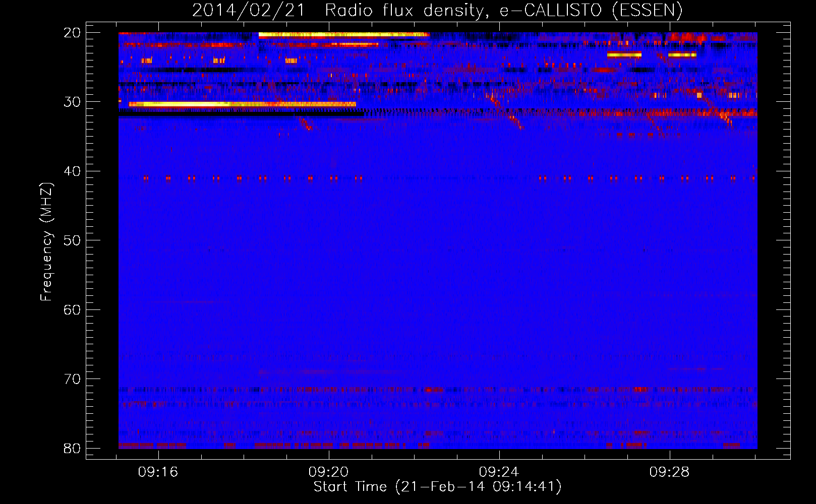Click the 'Start Time (21-Feb-14 09:14:41)' label

[437, 487]
